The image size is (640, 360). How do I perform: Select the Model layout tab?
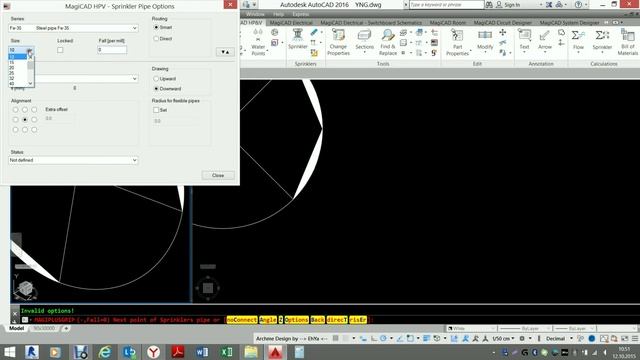point(16,328)
